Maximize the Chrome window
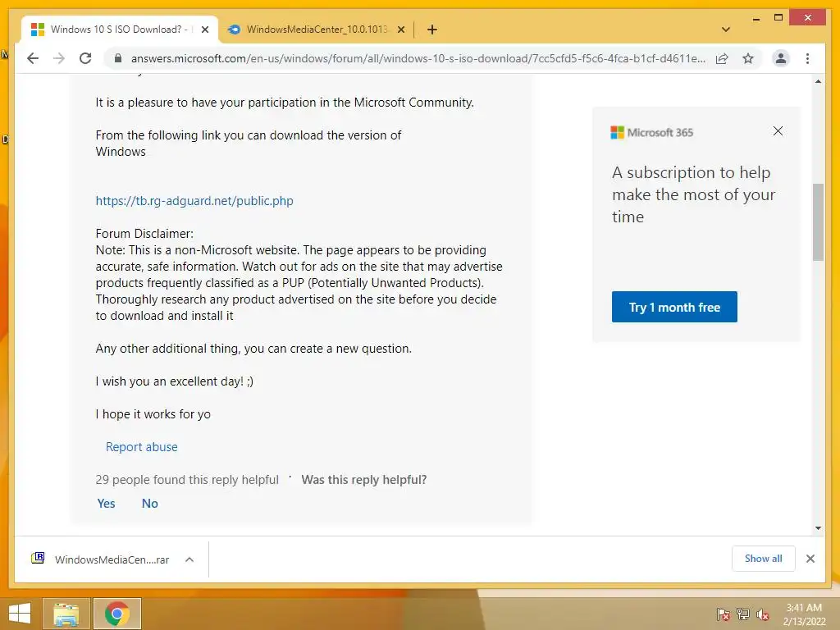840x630 pixels. [x=778, y=18]
